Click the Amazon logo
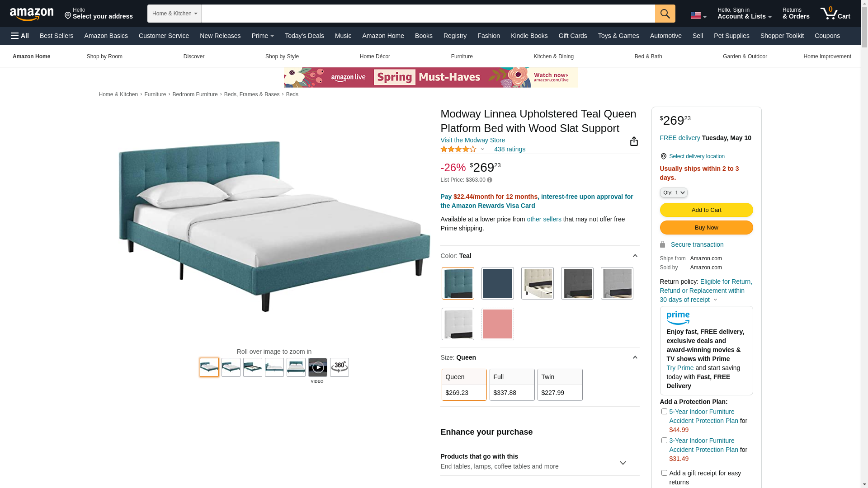This screenshot has height=488, width=868. [x=32, y=14]
